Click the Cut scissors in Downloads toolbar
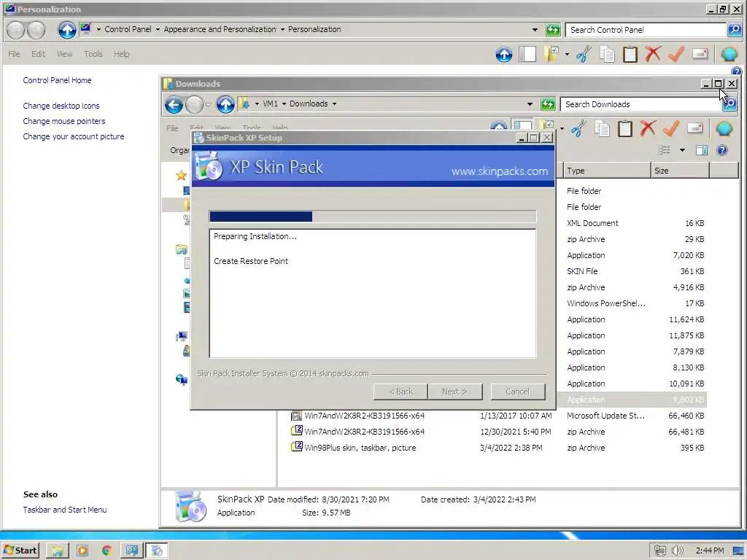Screen dimensions: 747x560 (578, 128)
